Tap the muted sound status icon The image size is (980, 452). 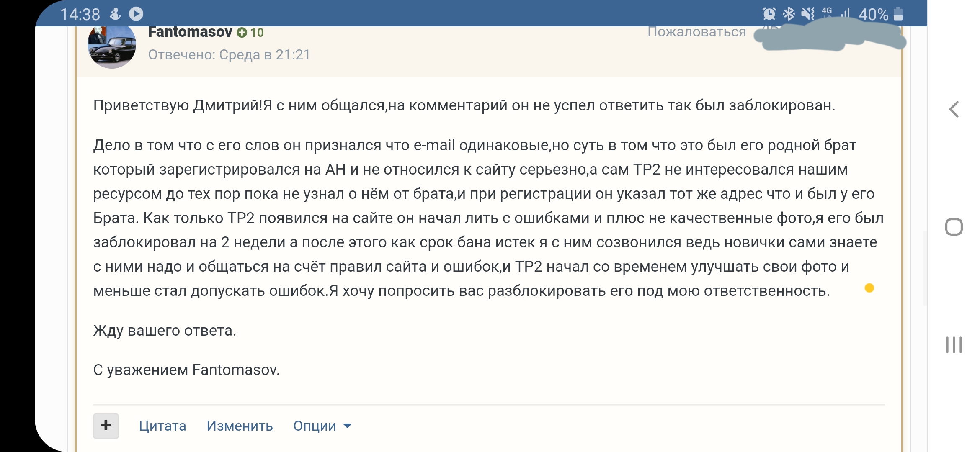tap(808, 14)
